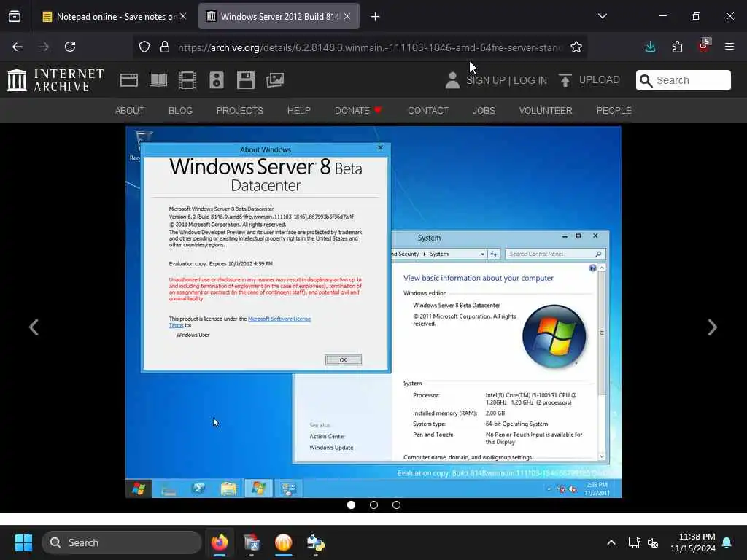Select the third carousel dot
This screenshot has height=560, width=747.
coord(396,505)
